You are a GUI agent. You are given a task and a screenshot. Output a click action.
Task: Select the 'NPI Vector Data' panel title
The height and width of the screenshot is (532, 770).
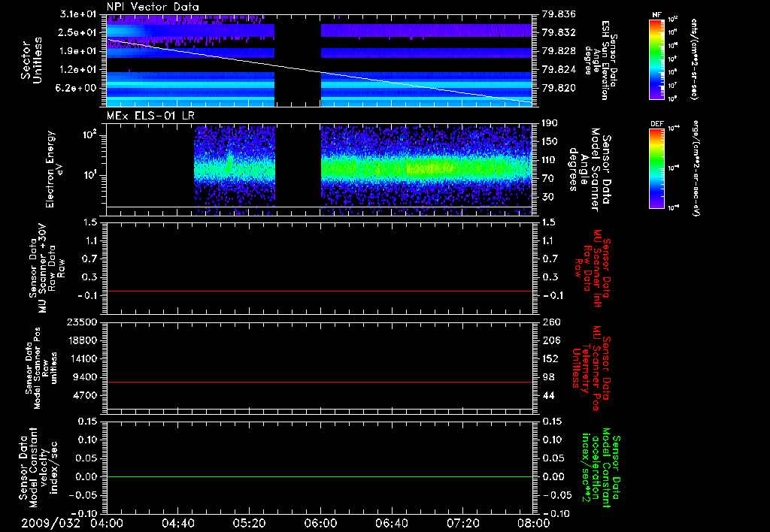(x=153, y=7)
